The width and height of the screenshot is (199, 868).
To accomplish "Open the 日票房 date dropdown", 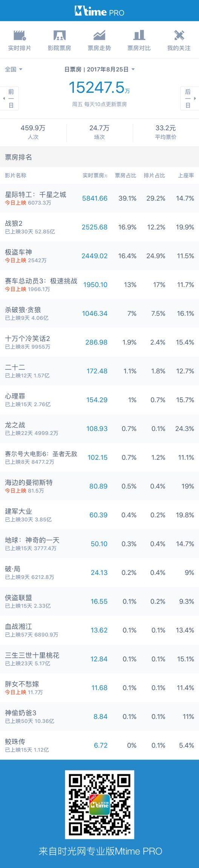I will point(99,69).
